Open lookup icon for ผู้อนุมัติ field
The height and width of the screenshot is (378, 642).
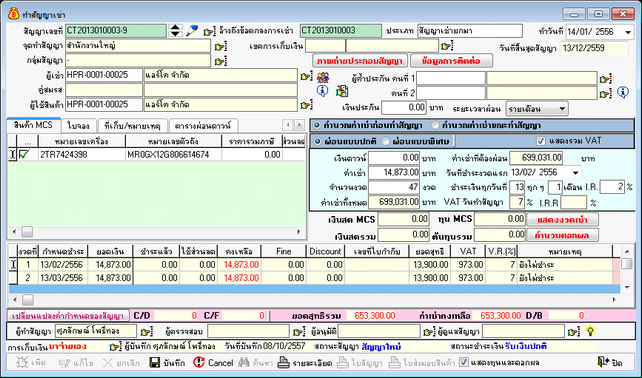click(429, 331)
